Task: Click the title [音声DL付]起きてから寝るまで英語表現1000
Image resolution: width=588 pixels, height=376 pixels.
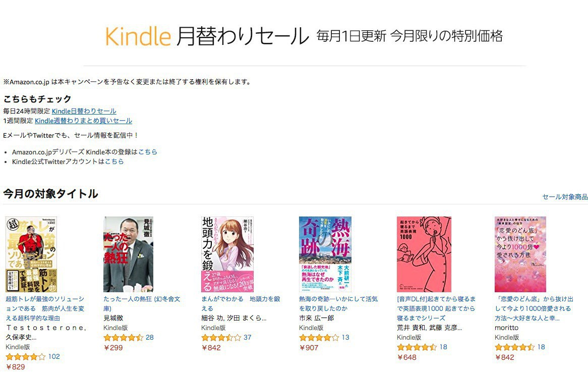Action: [436, 308]
